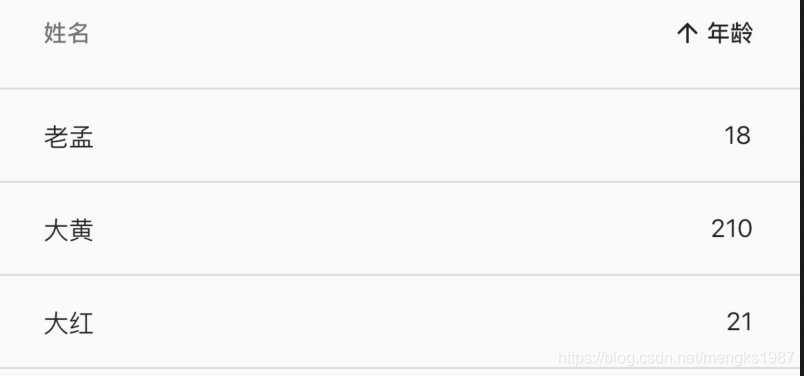
Task: Select the name cell 老孟
Action: pyautogui.click(x=69, y=137)
